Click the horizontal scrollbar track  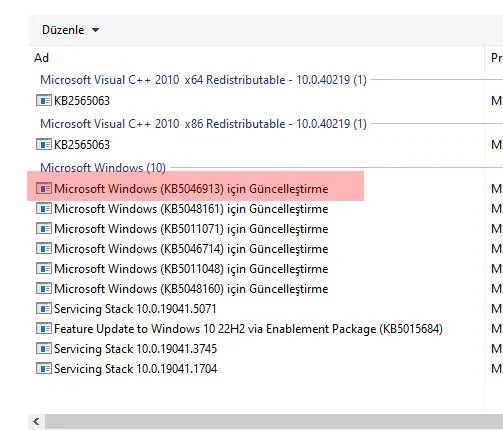274,421
